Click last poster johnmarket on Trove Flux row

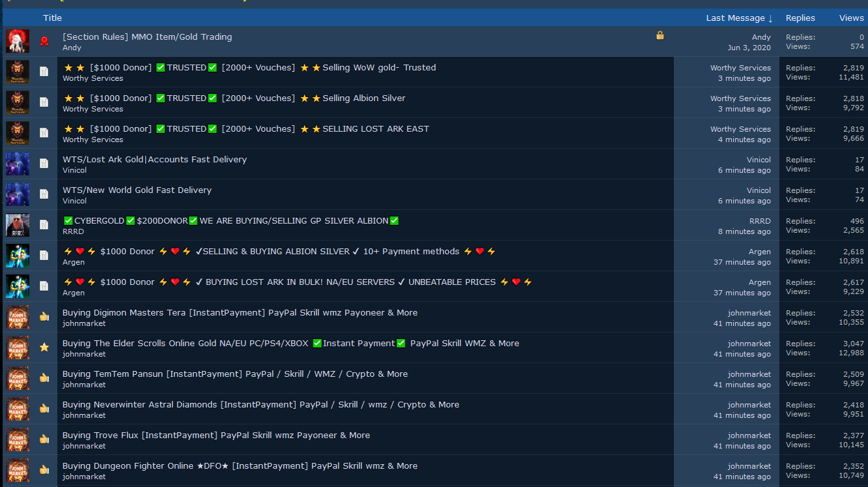click(749, 435)
